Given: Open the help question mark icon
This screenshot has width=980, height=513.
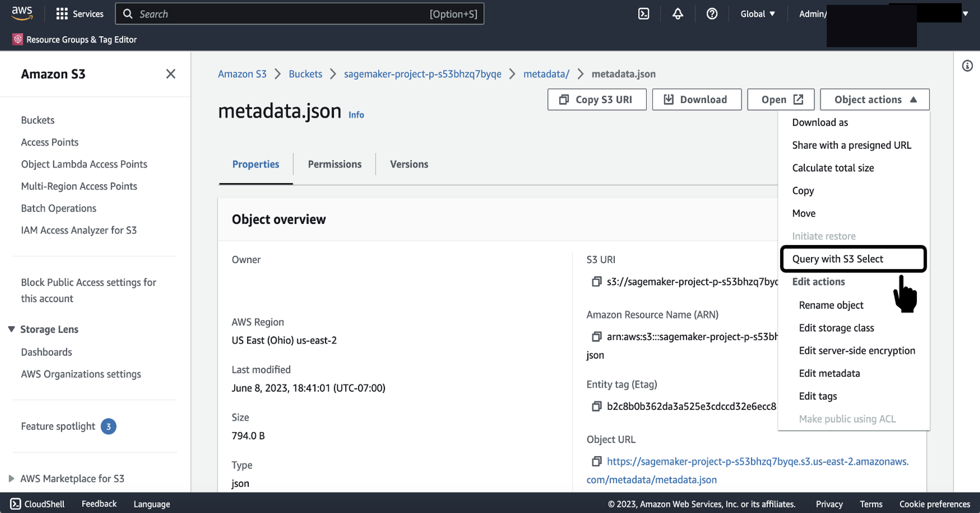Looking at the screenshot, I should coord(712,14).
